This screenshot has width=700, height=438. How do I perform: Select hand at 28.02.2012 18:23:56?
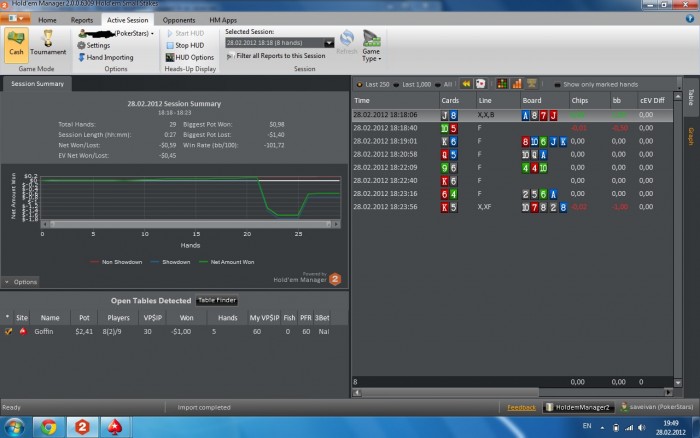pos(512,207)
